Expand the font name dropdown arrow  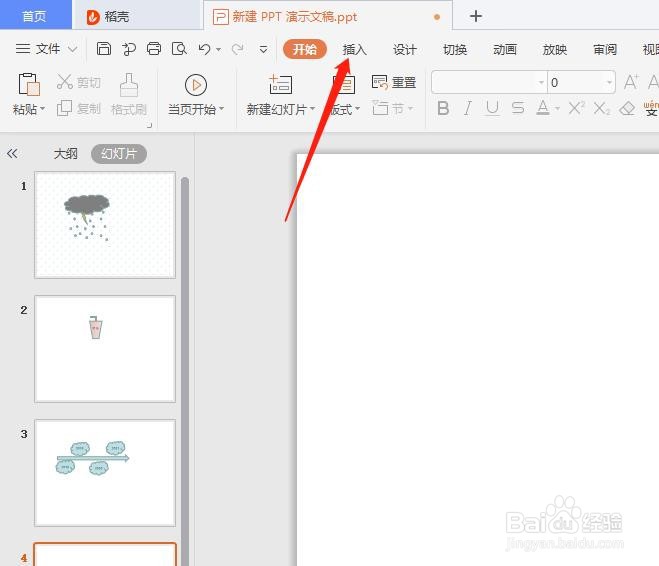[541, 82]
